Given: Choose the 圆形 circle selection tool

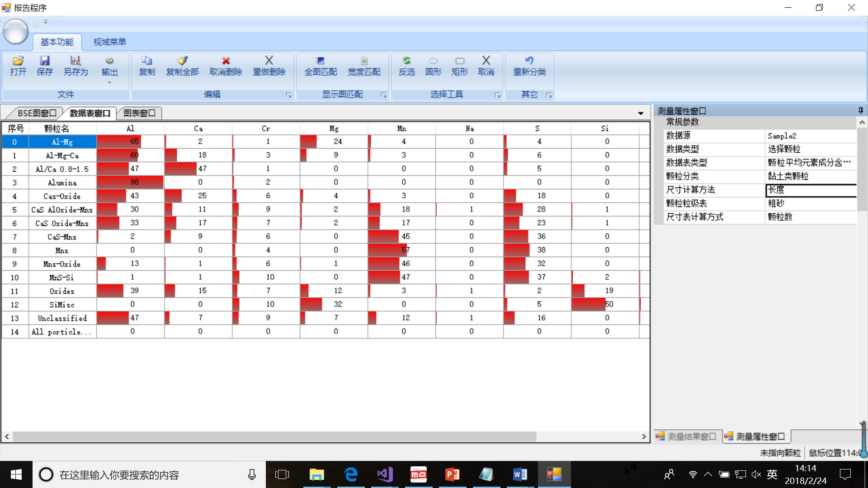Looking at the screenshot, I should [x=433, y=61].
